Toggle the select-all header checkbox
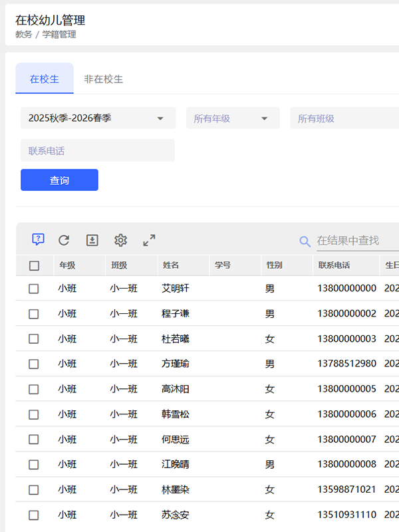 point(34,265)
